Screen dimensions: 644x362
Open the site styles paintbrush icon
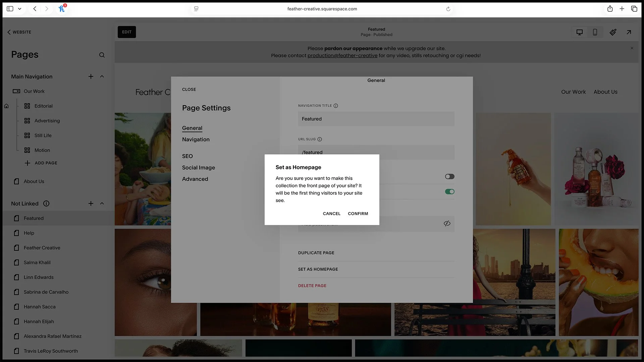613,32
